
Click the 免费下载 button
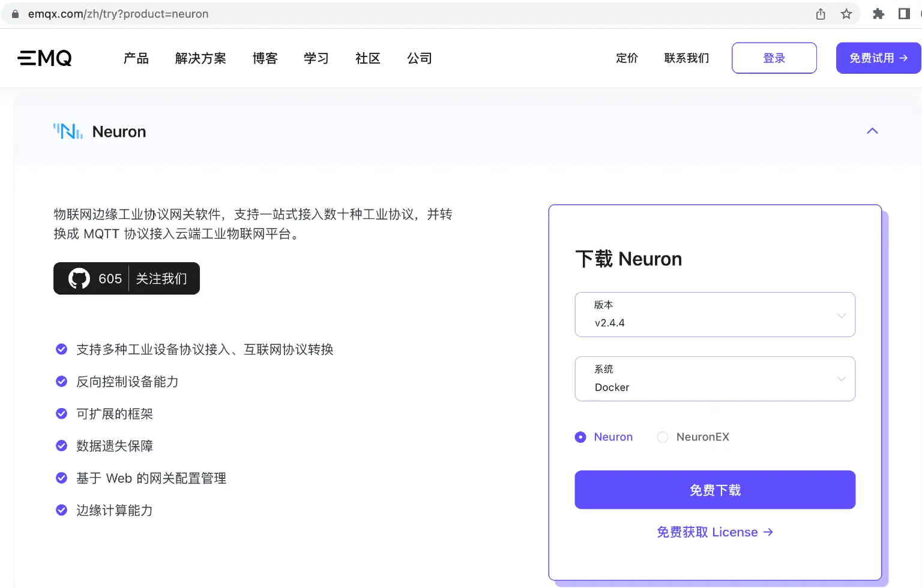(715, 490)
